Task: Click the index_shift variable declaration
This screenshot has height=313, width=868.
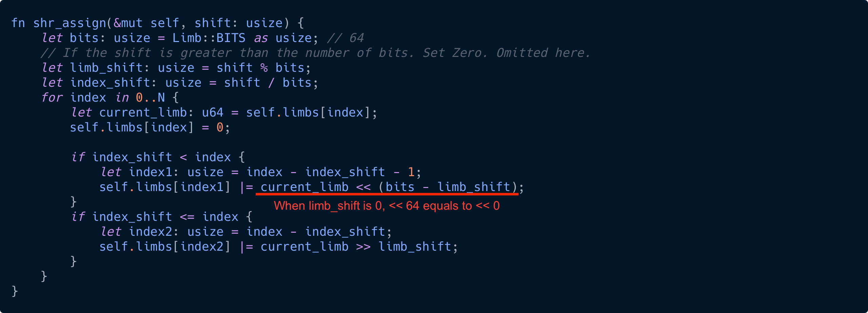Action: (x=110, y=83)
